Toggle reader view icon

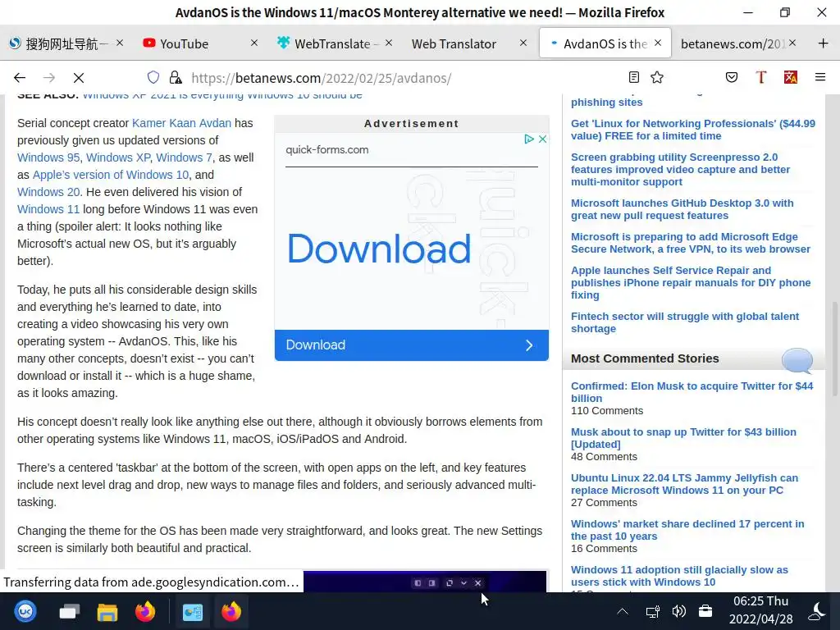(634, 77)
